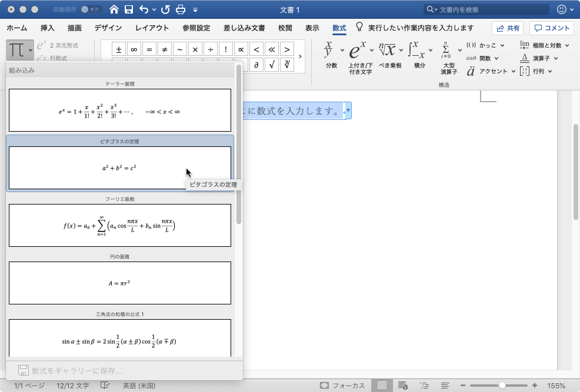
Task: Open the べき乗根 radical menu
Action: click(390, 55)
